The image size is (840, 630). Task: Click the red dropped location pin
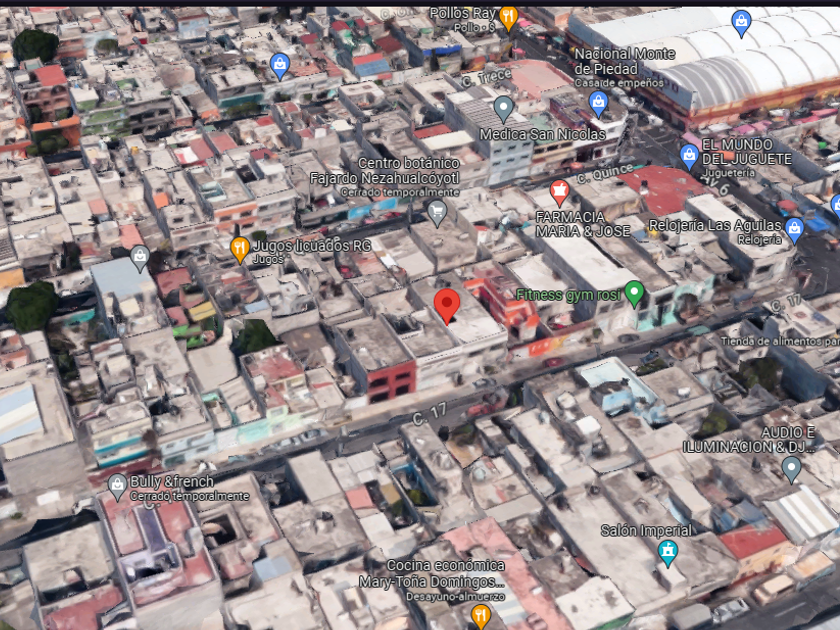(446, 305)
